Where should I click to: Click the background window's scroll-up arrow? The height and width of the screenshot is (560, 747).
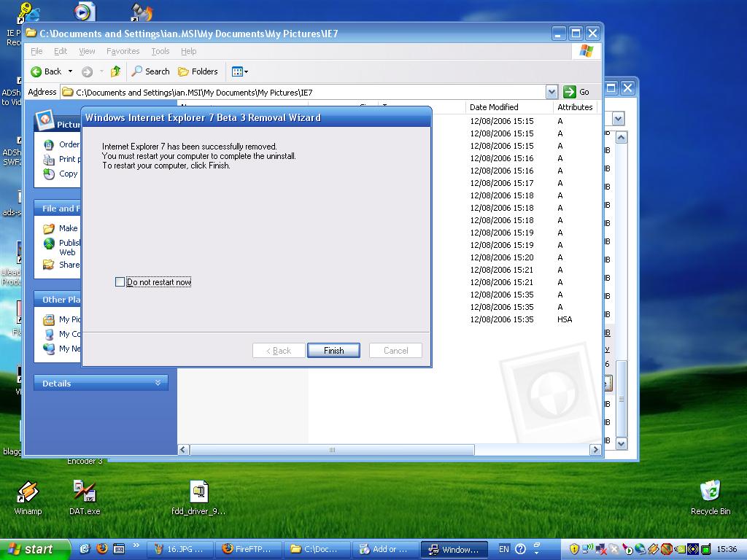(622, 138)
